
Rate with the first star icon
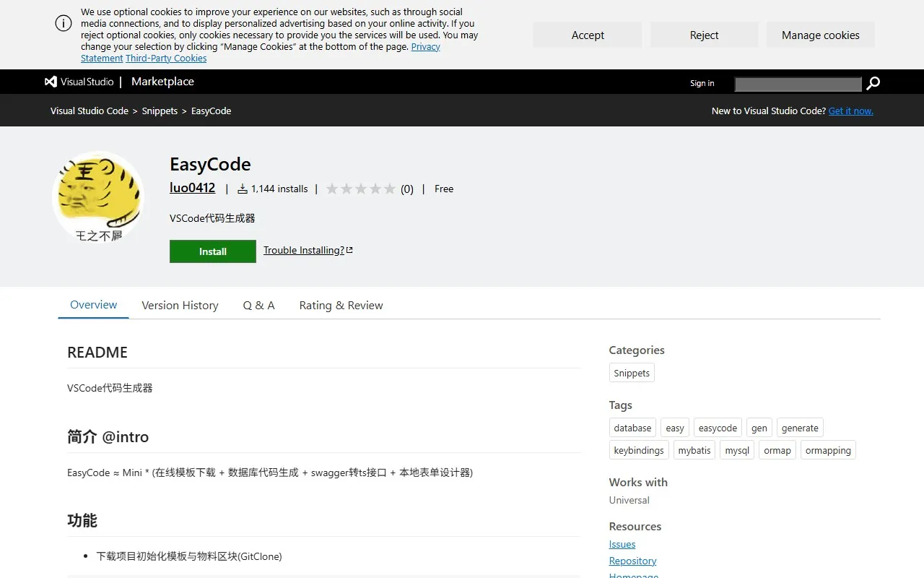[332, 189]
